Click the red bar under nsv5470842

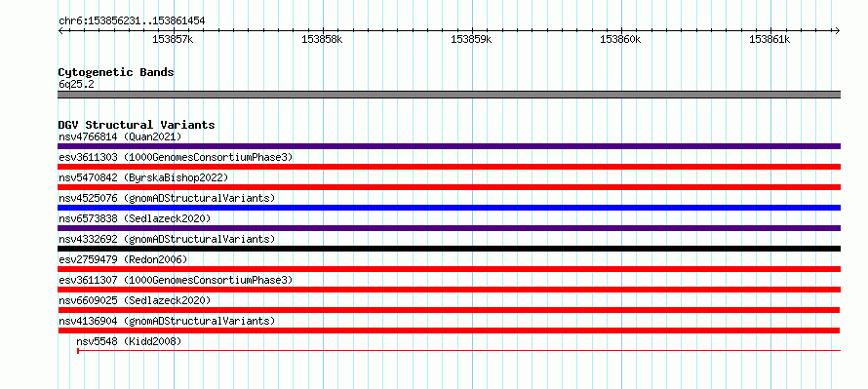coord(449,187)
